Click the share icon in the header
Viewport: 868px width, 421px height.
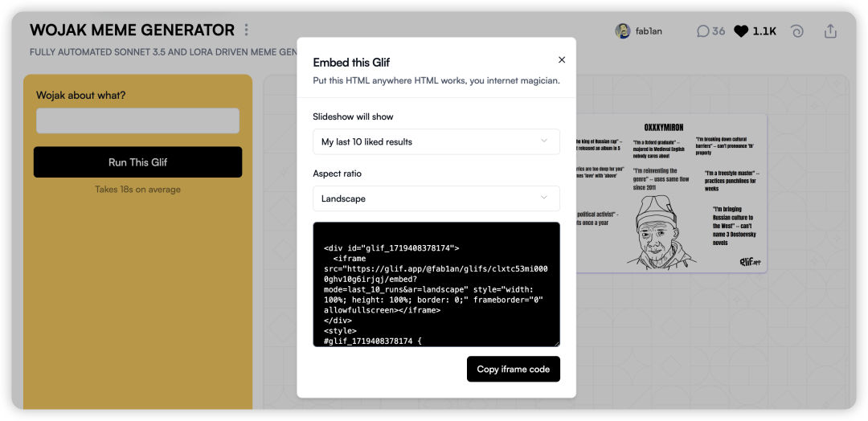click(x=830, y=31)
